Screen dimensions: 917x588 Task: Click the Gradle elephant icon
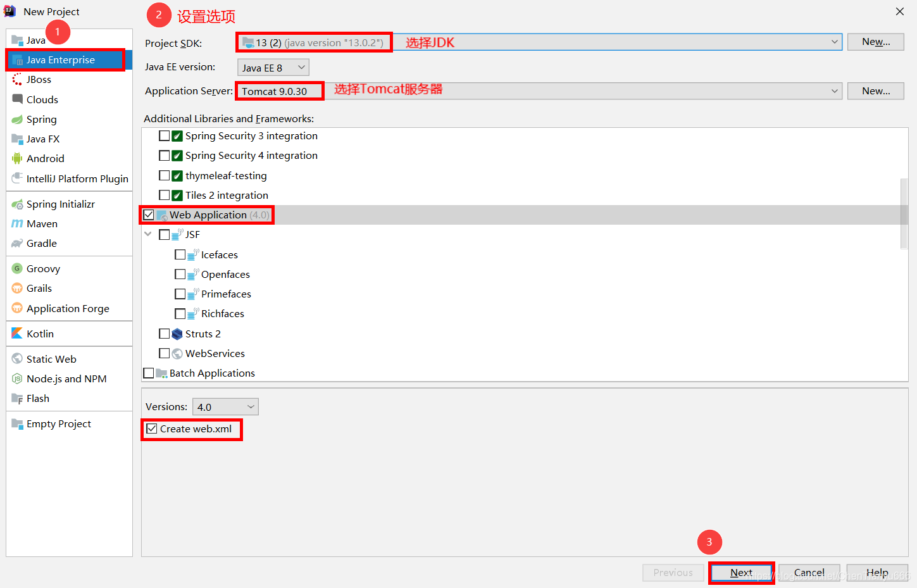pyautogui.click(x=17, y=244)
